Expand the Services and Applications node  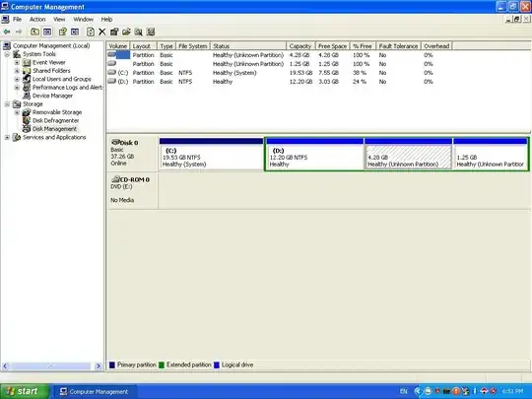click(7, 137)
